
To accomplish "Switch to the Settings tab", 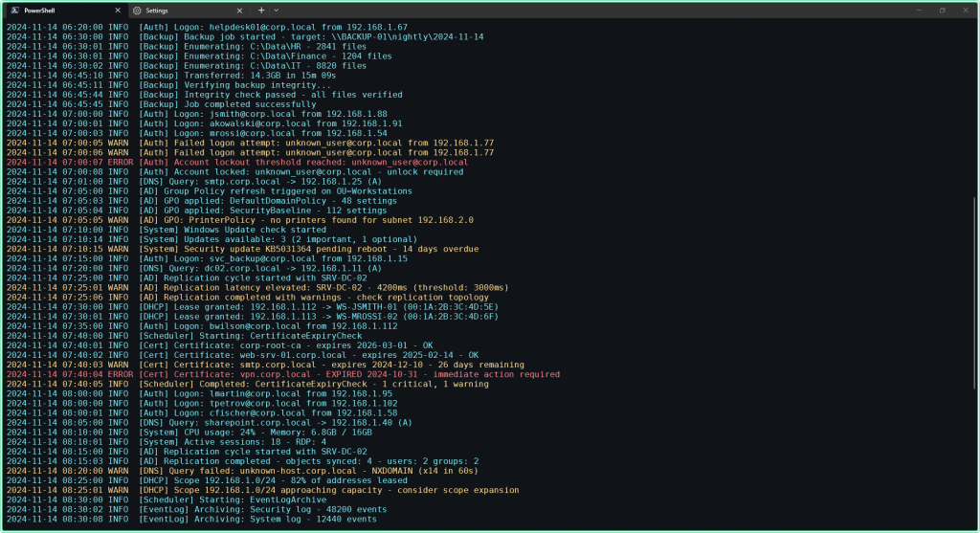I will pyautogui.click(x=188, y=10).
